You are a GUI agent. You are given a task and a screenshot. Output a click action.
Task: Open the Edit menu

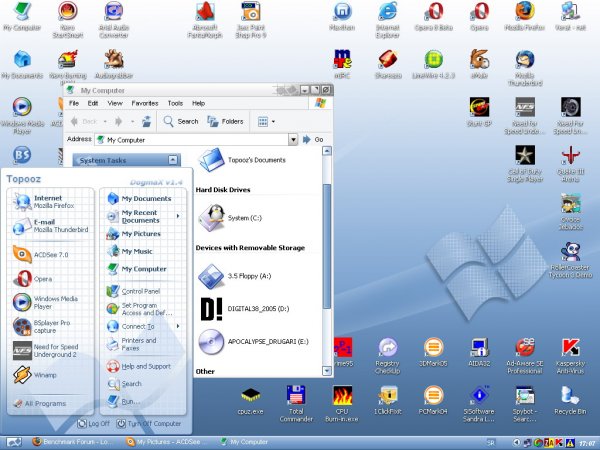click(93, 103)
